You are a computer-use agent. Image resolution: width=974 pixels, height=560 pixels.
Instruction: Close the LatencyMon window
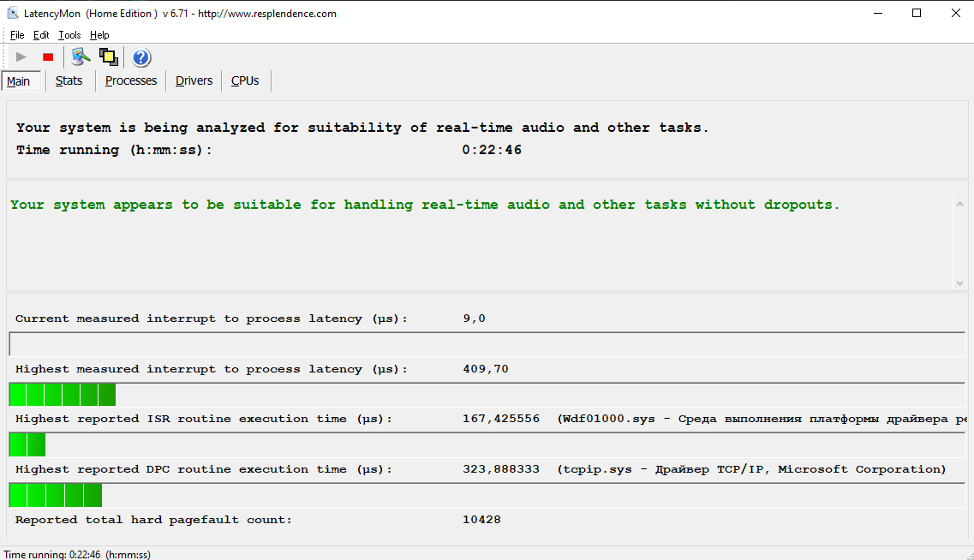(x=955, y=13)
